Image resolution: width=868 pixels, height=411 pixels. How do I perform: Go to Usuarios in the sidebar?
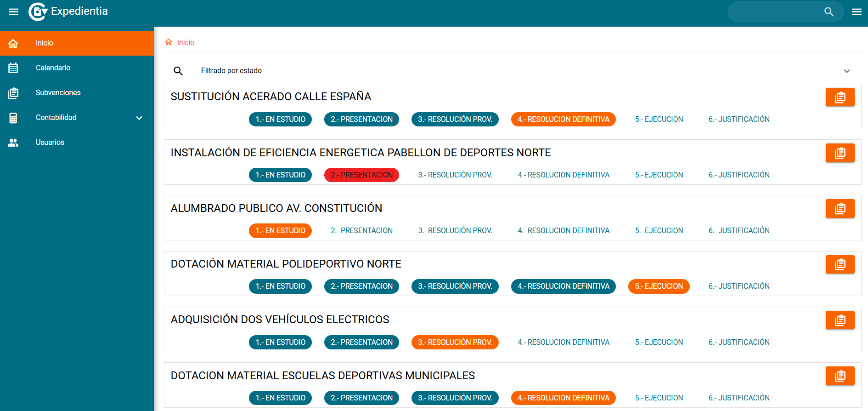(x=50, y=143)
